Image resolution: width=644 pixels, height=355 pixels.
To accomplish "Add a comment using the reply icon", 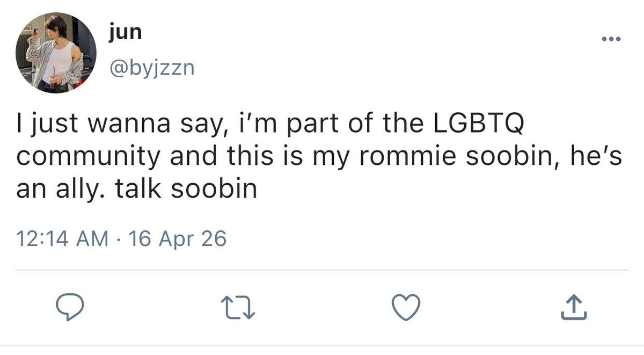I will [x=70, y=307].
